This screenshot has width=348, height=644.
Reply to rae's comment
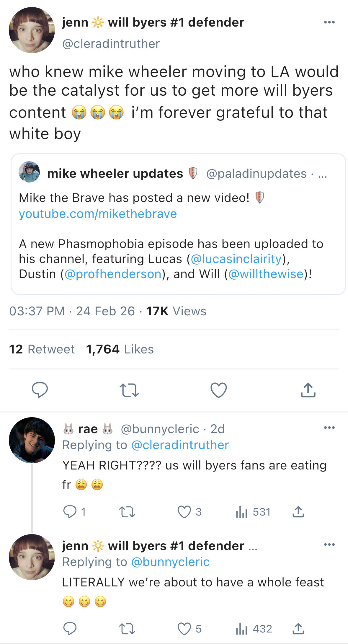pyautogui.click(x=70, y=512)
